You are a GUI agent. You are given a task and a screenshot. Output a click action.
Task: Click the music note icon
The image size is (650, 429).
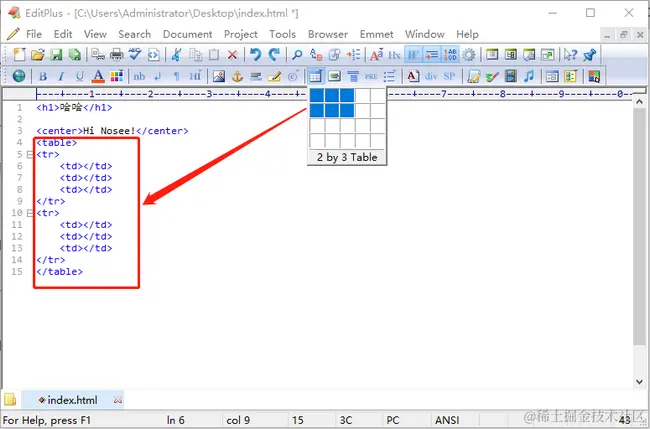[x=529, y=76]
